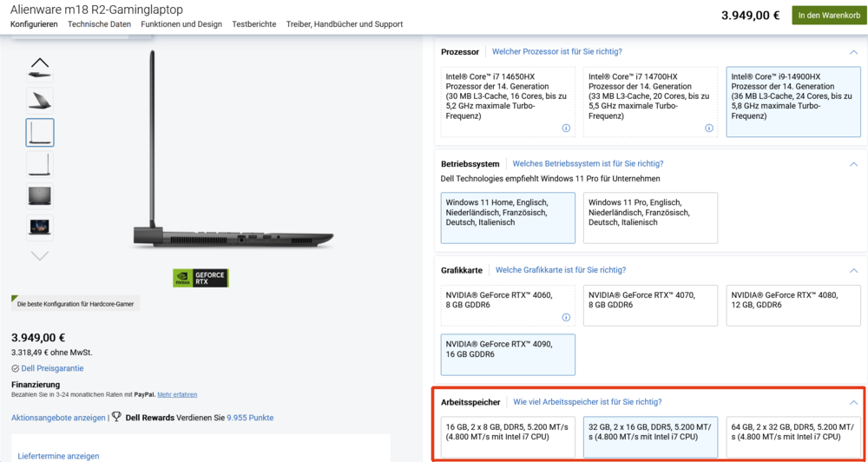Open the Aktionsangebote anzeigen link
Screen dimensions: 868x462
[58, 418]
